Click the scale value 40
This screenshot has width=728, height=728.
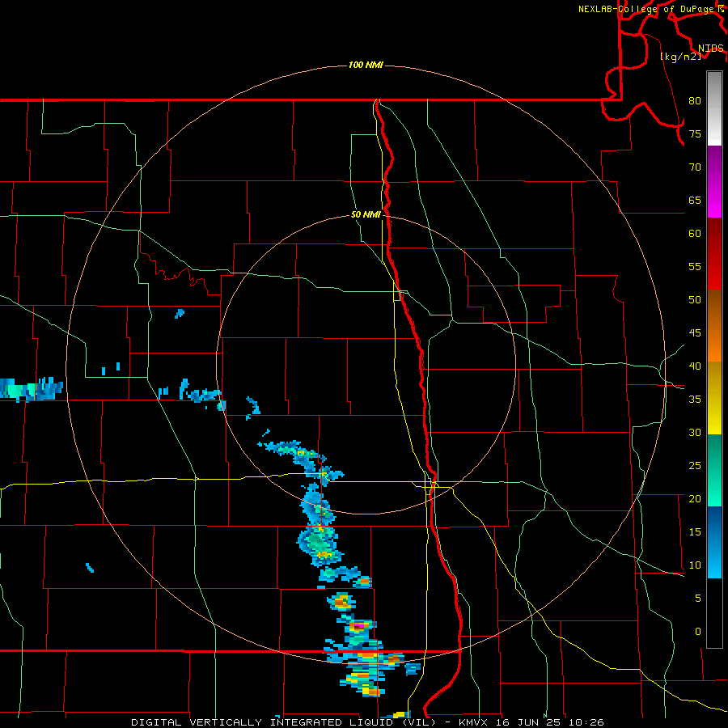[x=695, y=366]
